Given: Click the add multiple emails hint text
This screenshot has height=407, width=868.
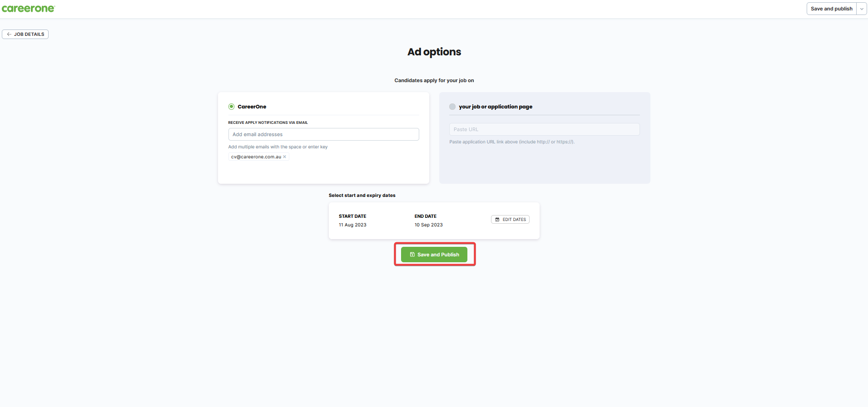Looking at the screenshot, I should coord(278,147).
